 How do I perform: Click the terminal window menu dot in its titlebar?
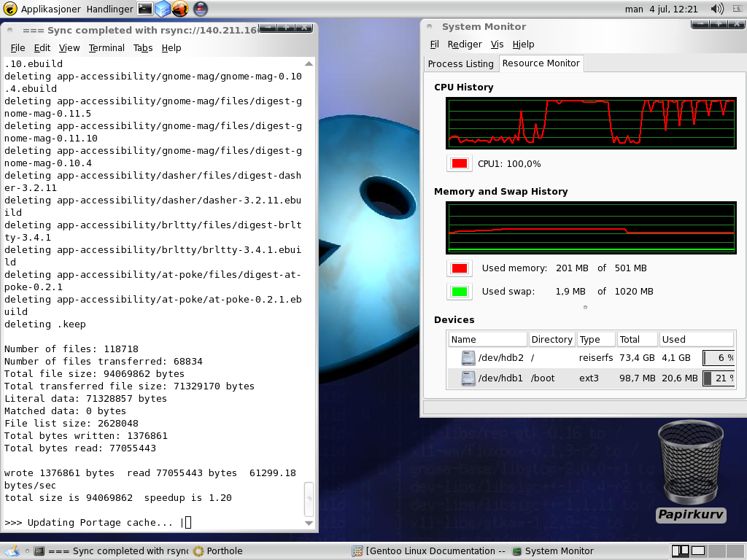10,30
